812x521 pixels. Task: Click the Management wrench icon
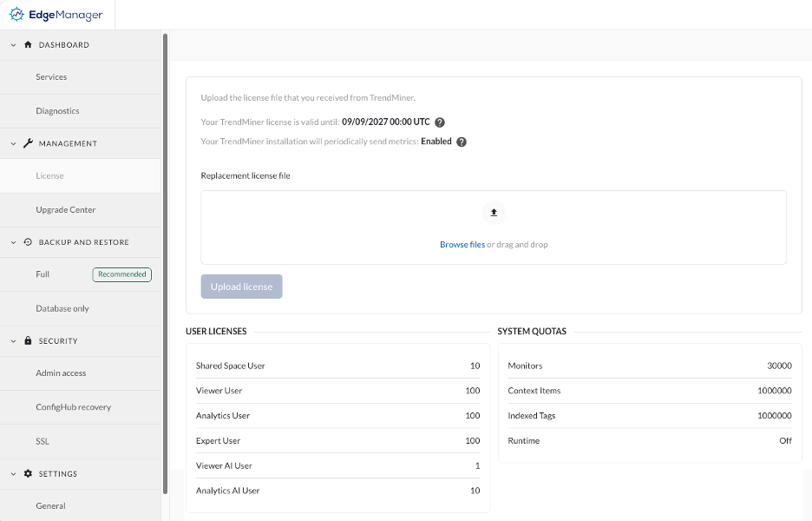[x=28, y=143]
